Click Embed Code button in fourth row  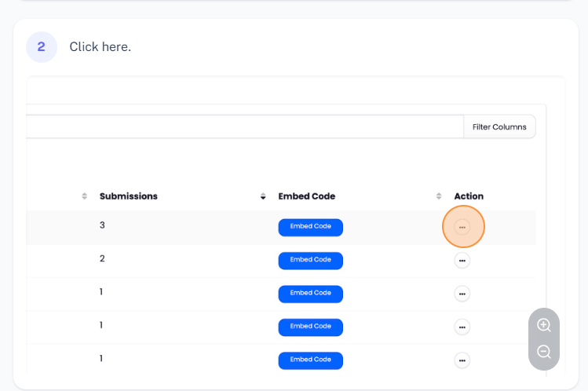pos(311,327)
